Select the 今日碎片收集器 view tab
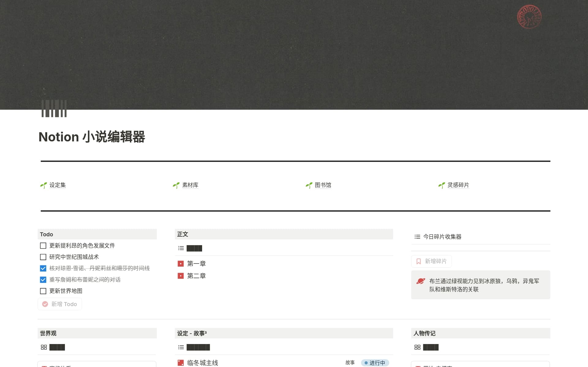The width and height of the screenshot is (588, 367). tap(438, 237)
